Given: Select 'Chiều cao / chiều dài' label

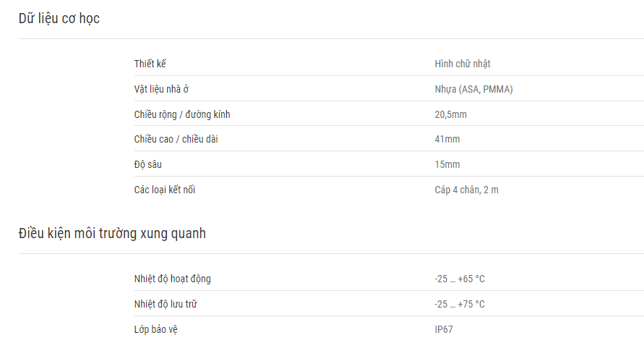Looking at the screenshot, I should (176, 139).
